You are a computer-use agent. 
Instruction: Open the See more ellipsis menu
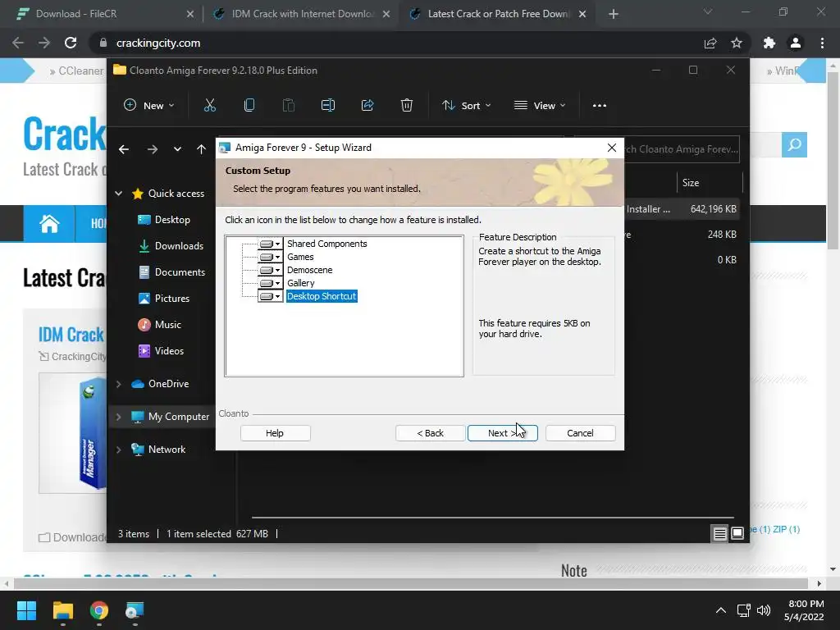pyautogui.click(x=600, y=106)
